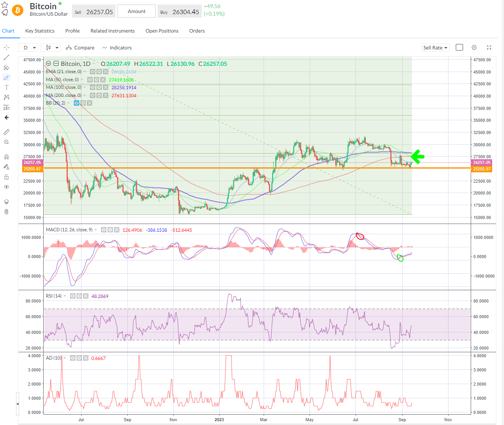Open the Compare button
Screen dimensions: 504x425
[80, 47]
